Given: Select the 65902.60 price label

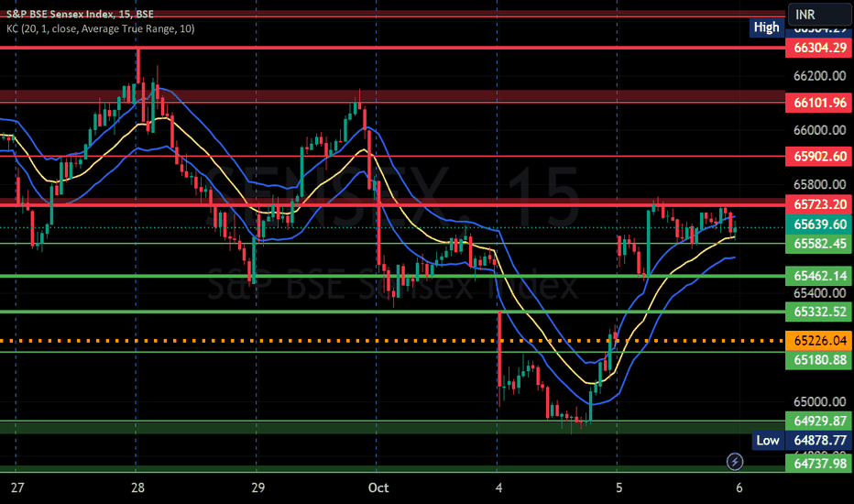Looking at the screenshot, I should (x=820, y=157).
